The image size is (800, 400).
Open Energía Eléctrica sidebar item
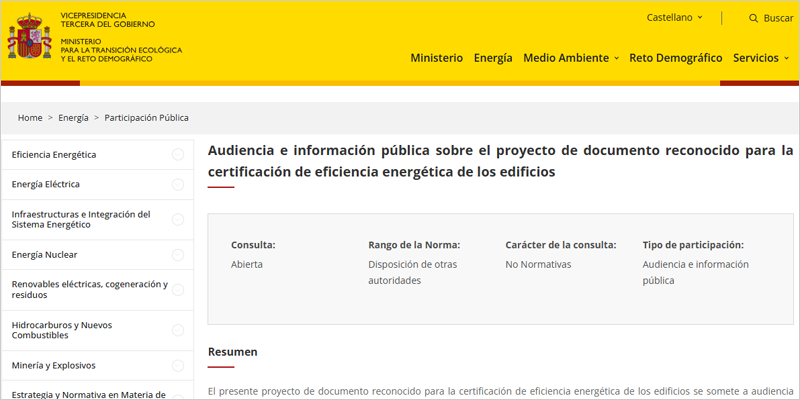(45, 184)
